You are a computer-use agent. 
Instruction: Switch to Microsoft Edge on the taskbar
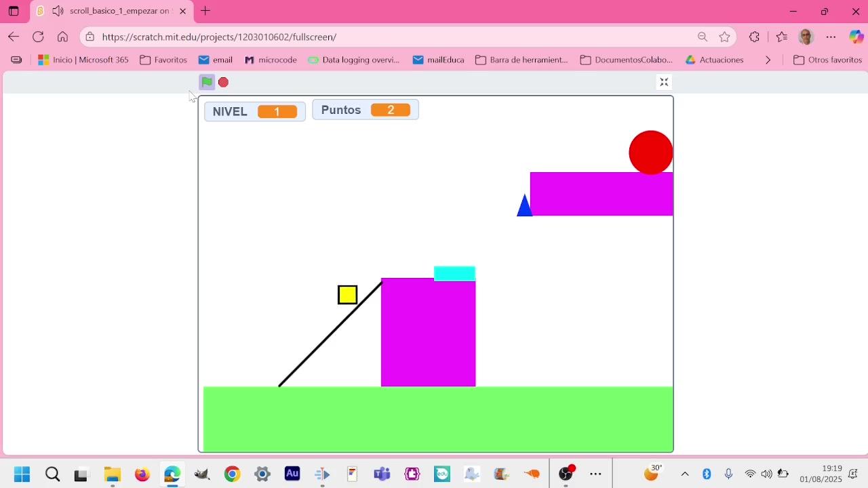172,474
